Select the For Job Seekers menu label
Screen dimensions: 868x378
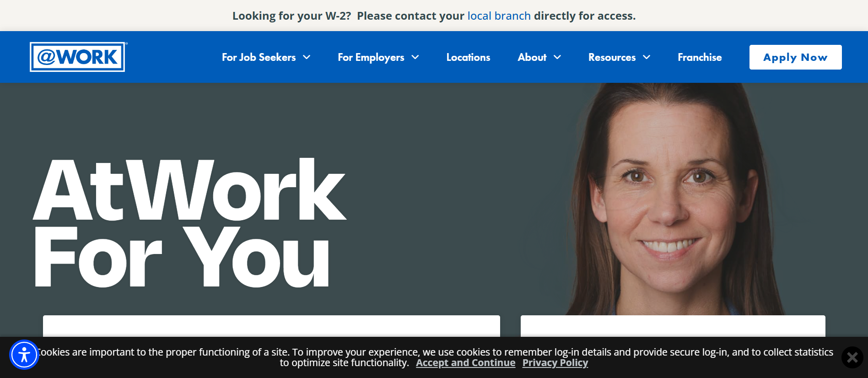[259, 57]
